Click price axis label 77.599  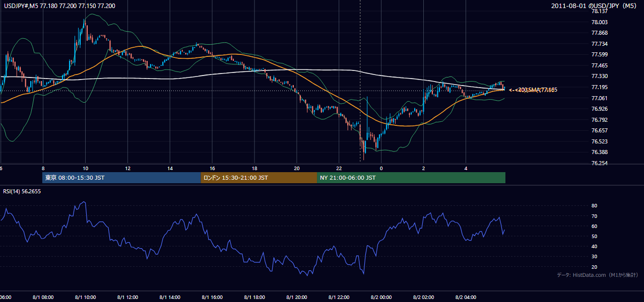(600, 54)
